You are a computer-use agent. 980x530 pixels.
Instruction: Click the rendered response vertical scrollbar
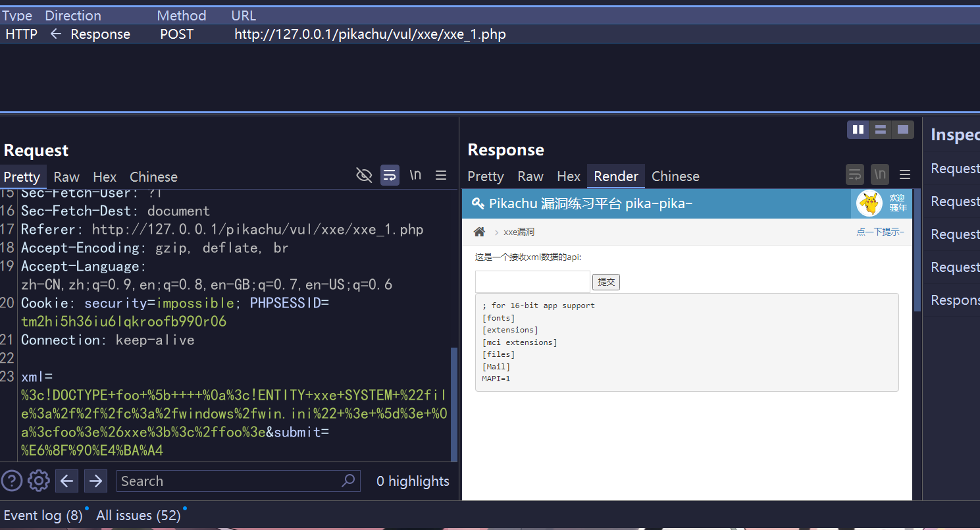tap(917, 250)
